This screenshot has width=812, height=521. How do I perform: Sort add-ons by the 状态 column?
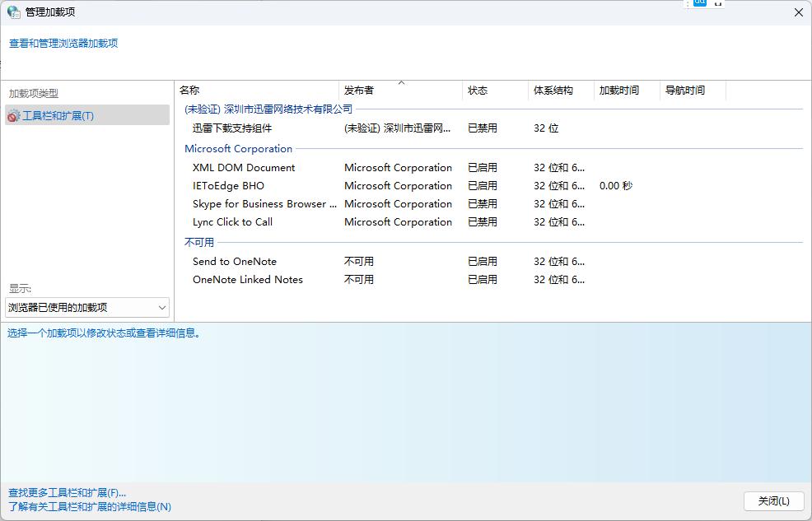pos(478,91)
